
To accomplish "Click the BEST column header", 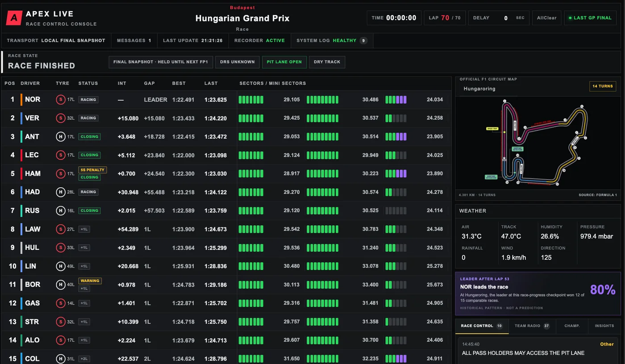I will pyautogui.click(x=179, y=83).
